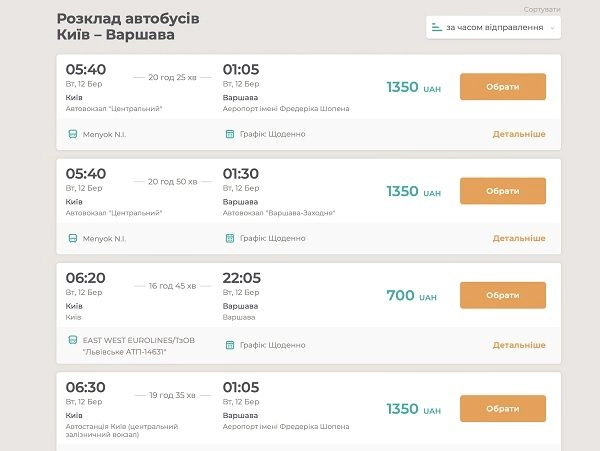The width and height of the screenshot is (600, 451).
Task: Open Детальніше for the Варшава-Західна trip
Action: (x=519, y=238)
